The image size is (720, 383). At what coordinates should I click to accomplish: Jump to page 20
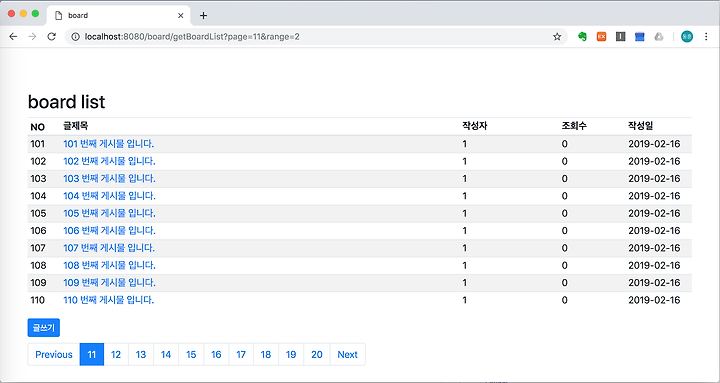[317, 355]
